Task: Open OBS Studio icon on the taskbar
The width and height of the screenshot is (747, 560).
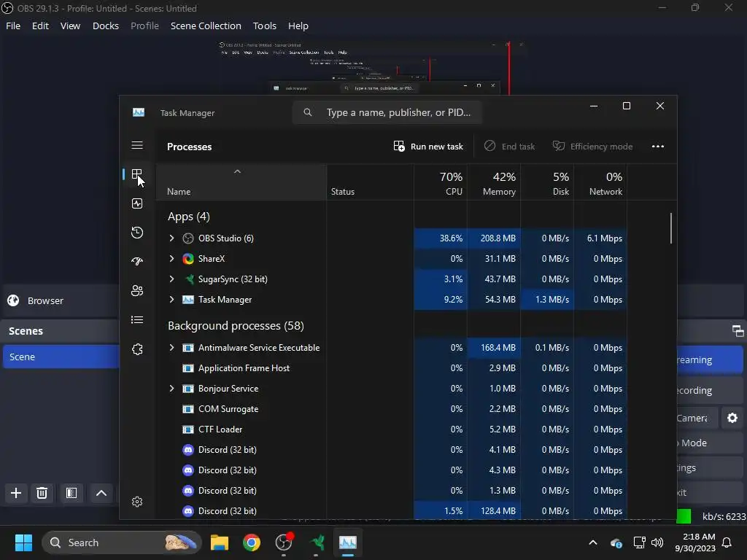Action: (284, 542)
